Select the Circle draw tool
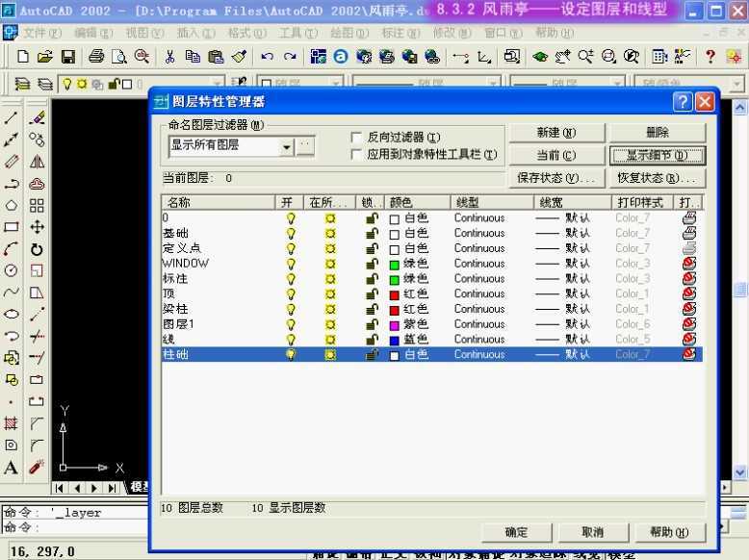This screenshot has height=560, width=749. pos(12,270)
